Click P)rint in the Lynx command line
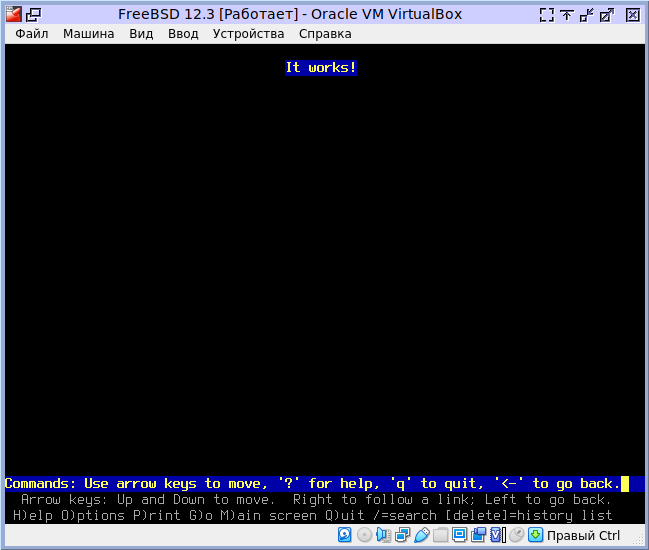Image resolution: width=649 pixels, height=550 pixels. tap(157, 515)
